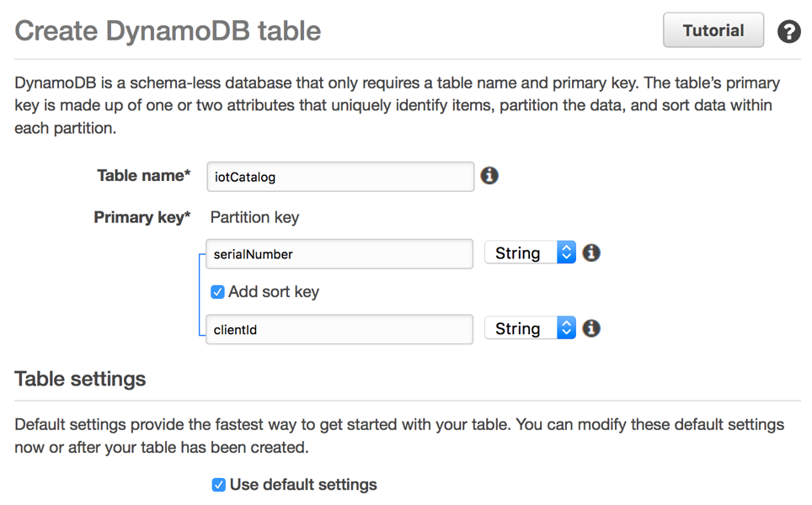The height and width of the screenshot is (505, 812).
Task: Click the Add sort key label text
Action: pos(274,292)
